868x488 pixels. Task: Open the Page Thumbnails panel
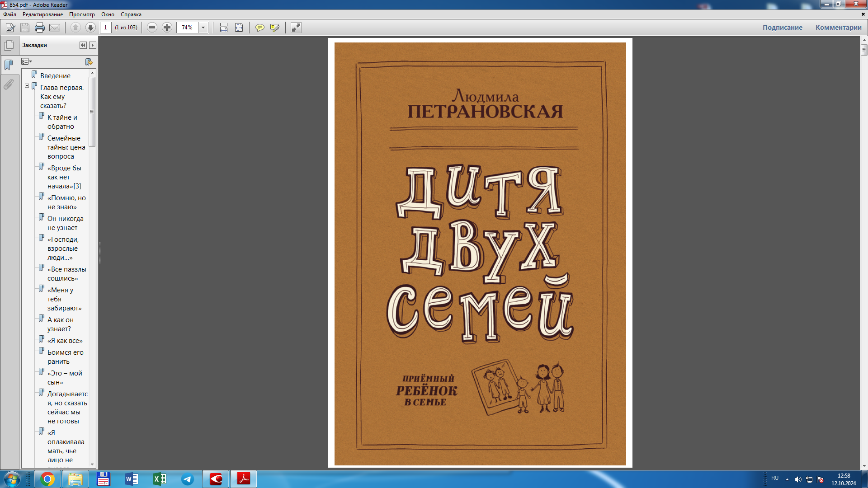click(9, 45)
